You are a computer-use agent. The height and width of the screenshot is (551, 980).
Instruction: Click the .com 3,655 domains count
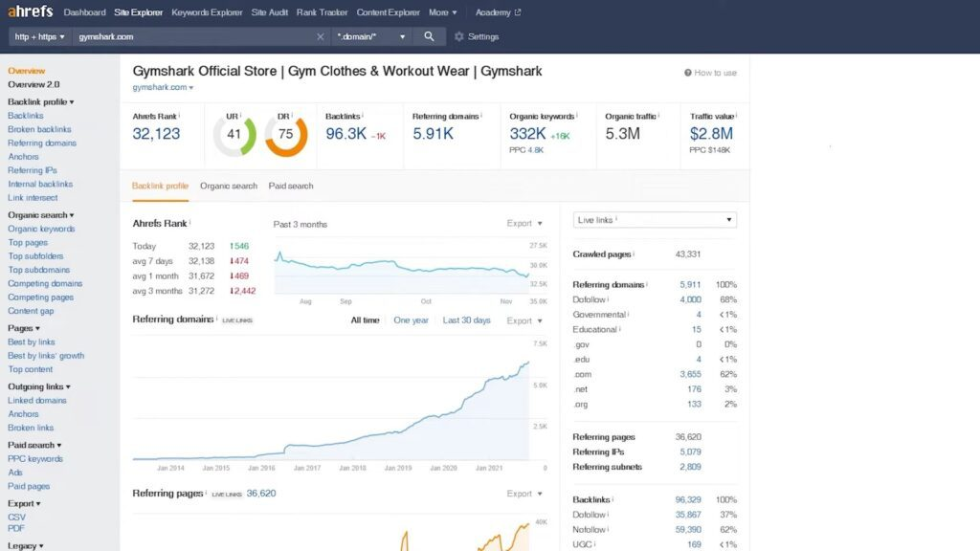(690, 375)
